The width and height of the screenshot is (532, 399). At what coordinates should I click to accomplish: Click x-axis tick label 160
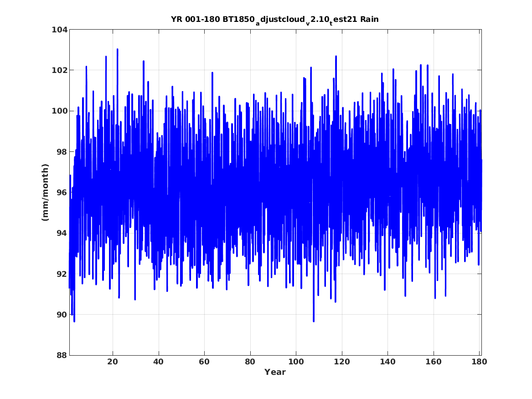click(x=434, y=362)
